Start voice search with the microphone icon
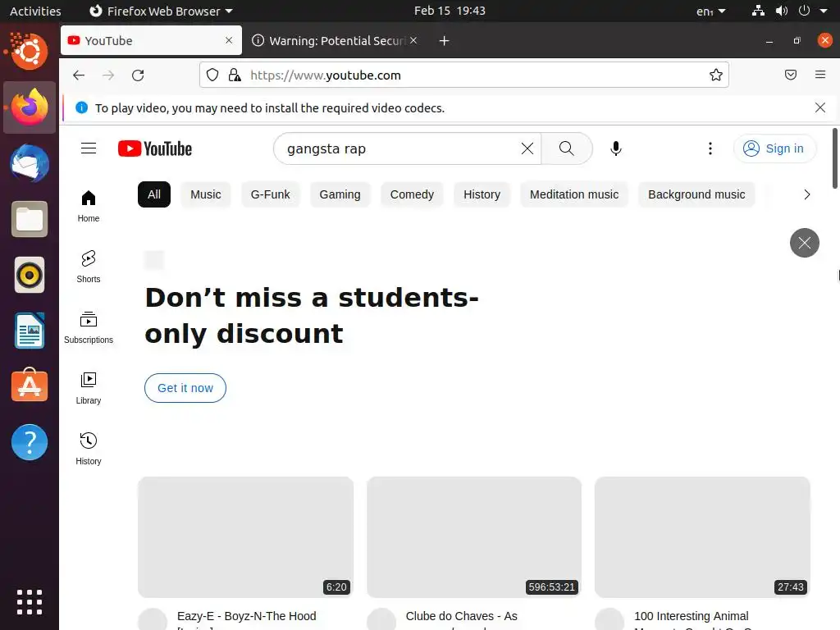Image resolution: width=840 pixels, height=630 pixels. [616, 148]
